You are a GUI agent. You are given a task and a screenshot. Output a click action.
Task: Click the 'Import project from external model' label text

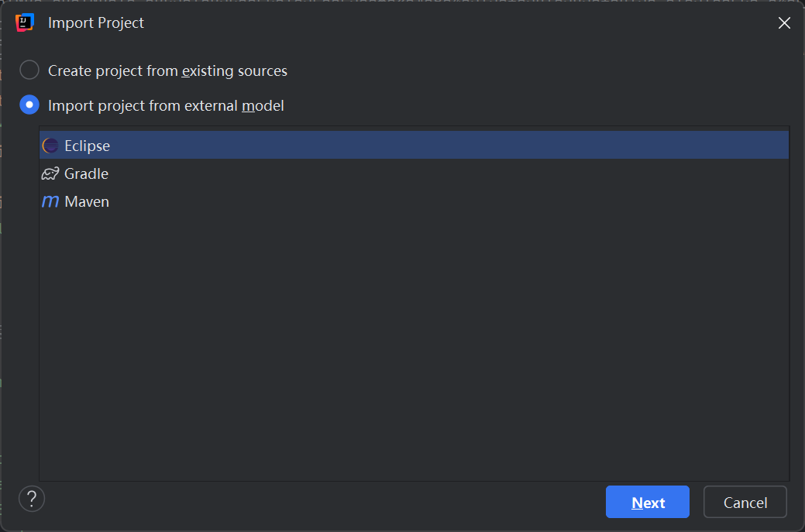click(x=166, y=106)
